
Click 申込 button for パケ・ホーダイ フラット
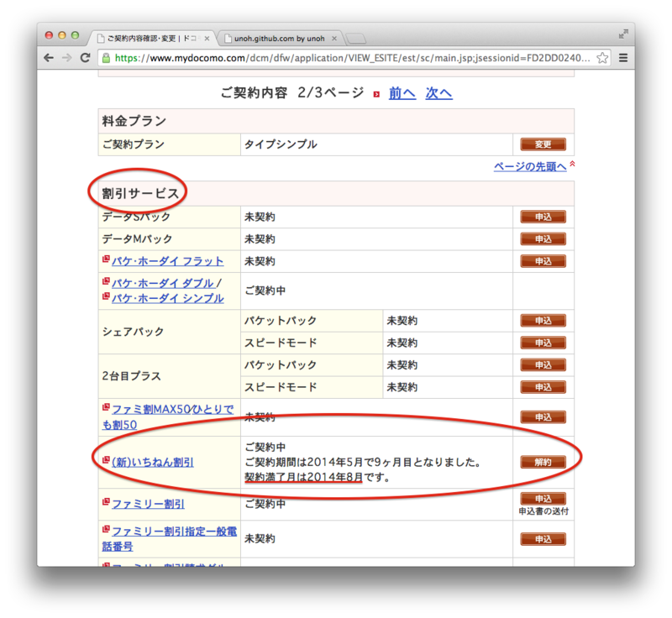(543, 261)
